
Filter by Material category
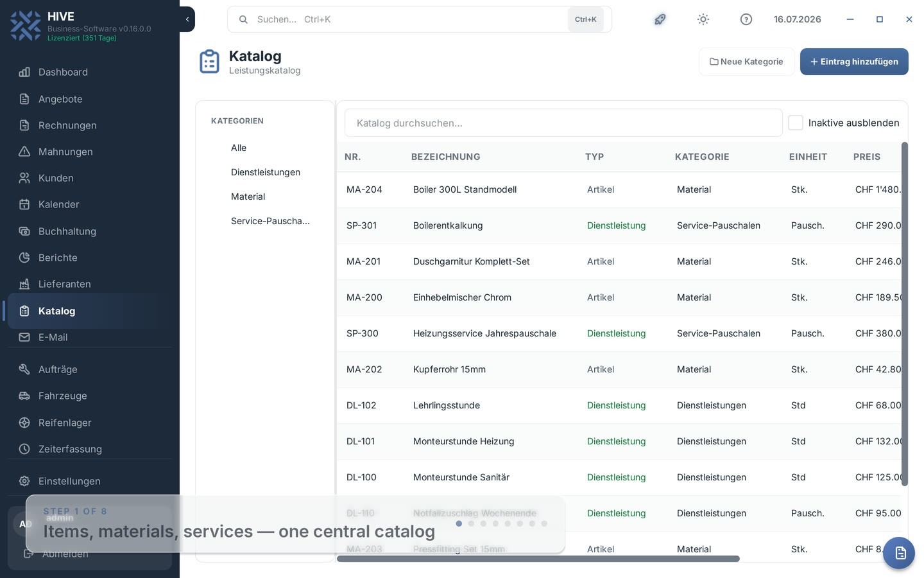click(x=248, y=197)
